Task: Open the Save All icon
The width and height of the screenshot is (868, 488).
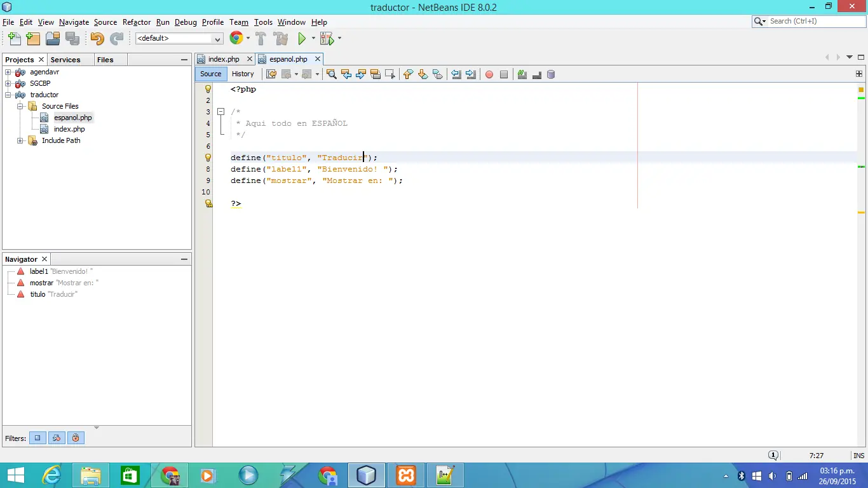Action: tap(72, 38)
